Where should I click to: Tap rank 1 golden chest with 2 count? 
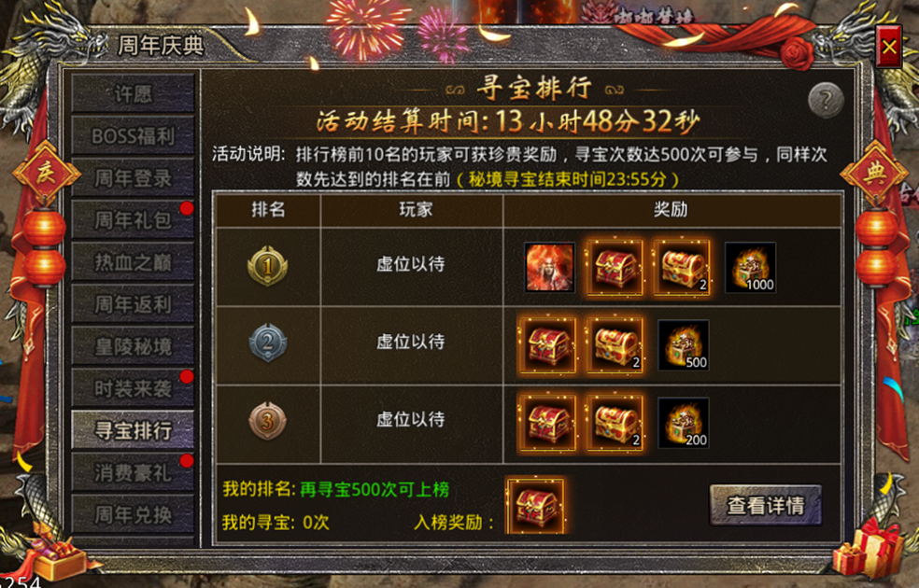pyautogui.click(x=682, y=267)
